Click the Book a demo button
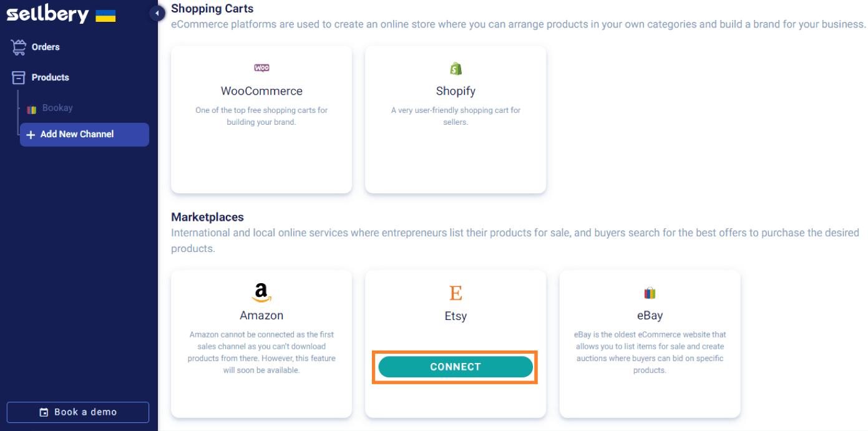The image size is (868, 431). 78,412
